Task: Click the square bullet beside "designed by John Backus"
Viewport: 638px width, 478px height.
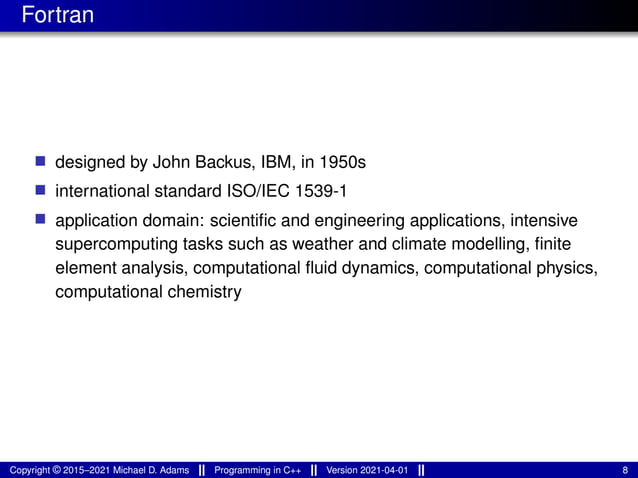Action: click(40, 161)
